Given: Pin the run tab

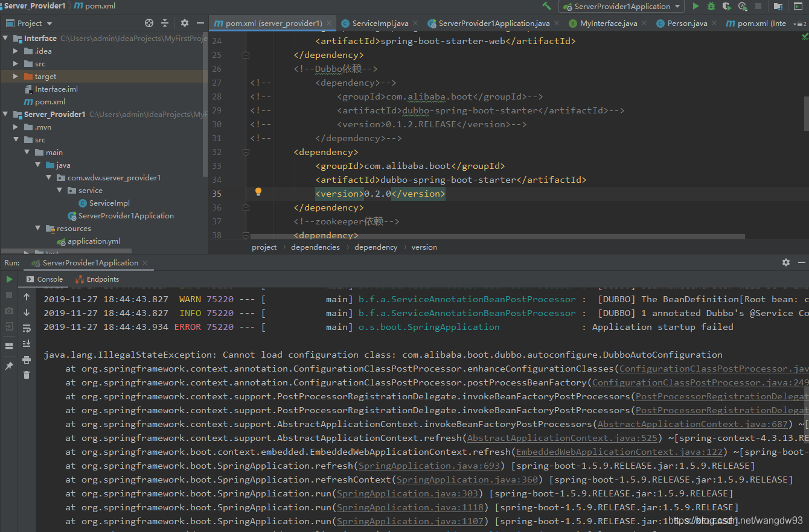Looking at the screenshot, I should (9, 366).
